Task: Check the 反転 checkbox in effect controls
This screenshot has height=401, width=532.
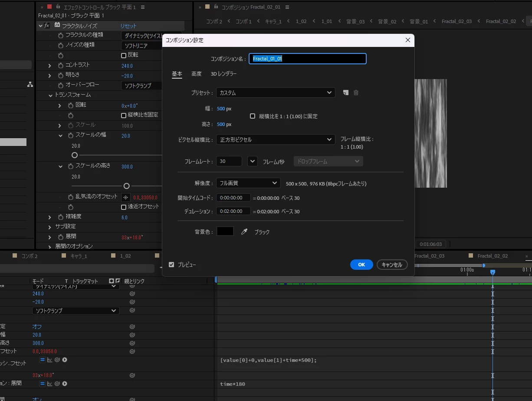Action: point(124,55)
